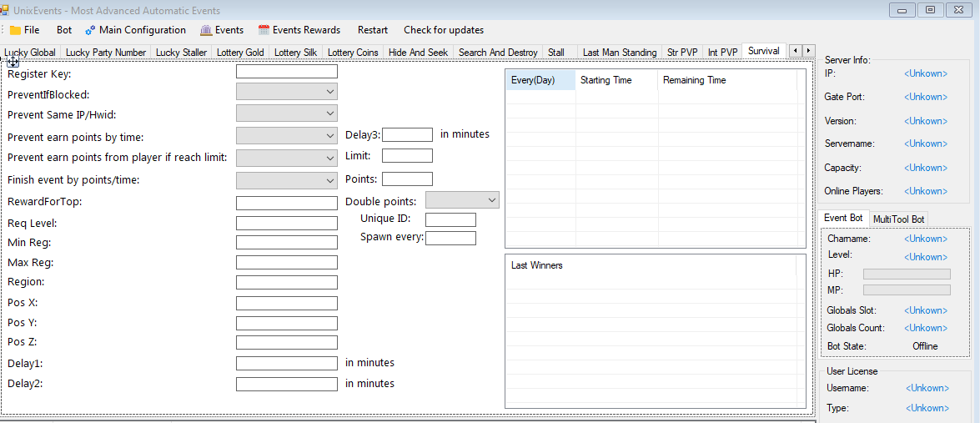Select the Survival tab
The image size is (980, 423).
[x=764, y=51]
